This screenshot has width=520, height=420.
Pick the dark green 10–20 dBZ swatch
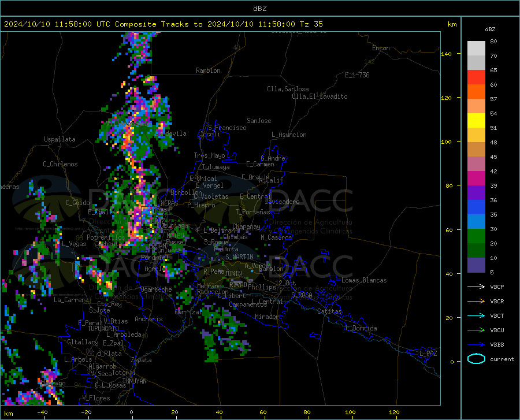pyautogui.click(x=476, y=251)
